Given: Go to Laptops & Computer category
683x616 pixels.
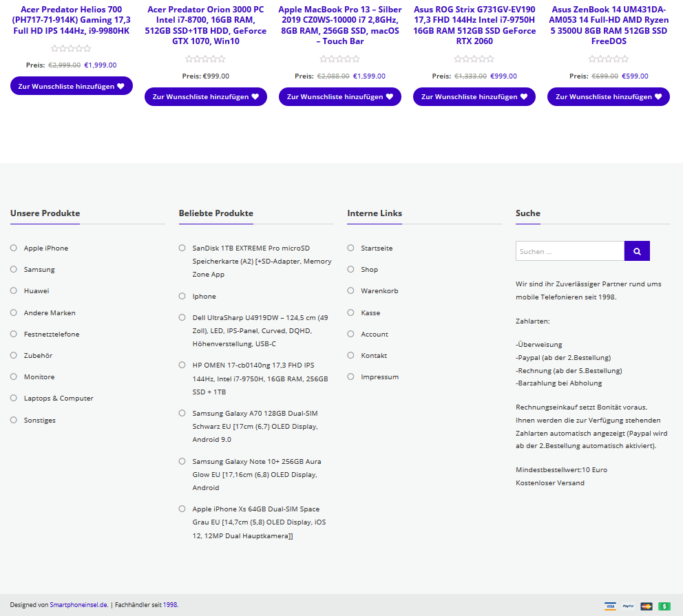Looking at the screenshot, I should [x=59, y=398].
